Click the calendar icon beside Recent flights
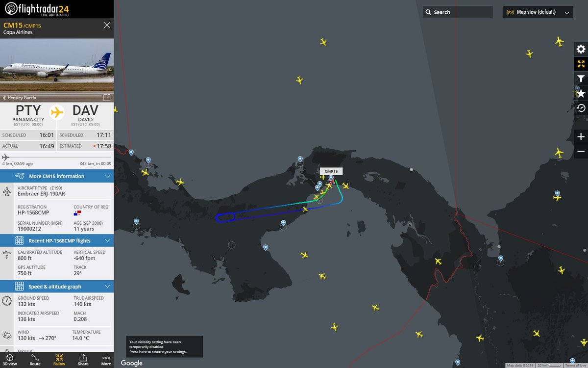The height and width of the screenshot is (368, 588). tap(19, 240)
